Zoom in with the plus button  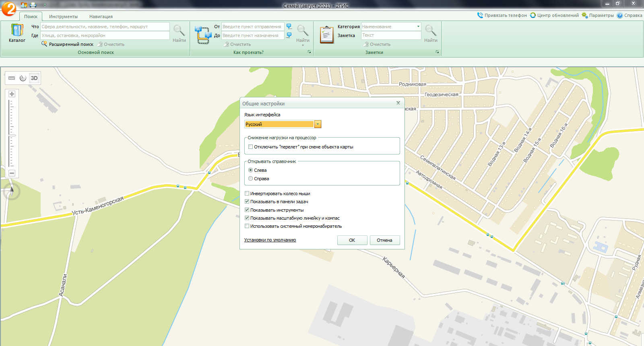(x=12, y=94)
